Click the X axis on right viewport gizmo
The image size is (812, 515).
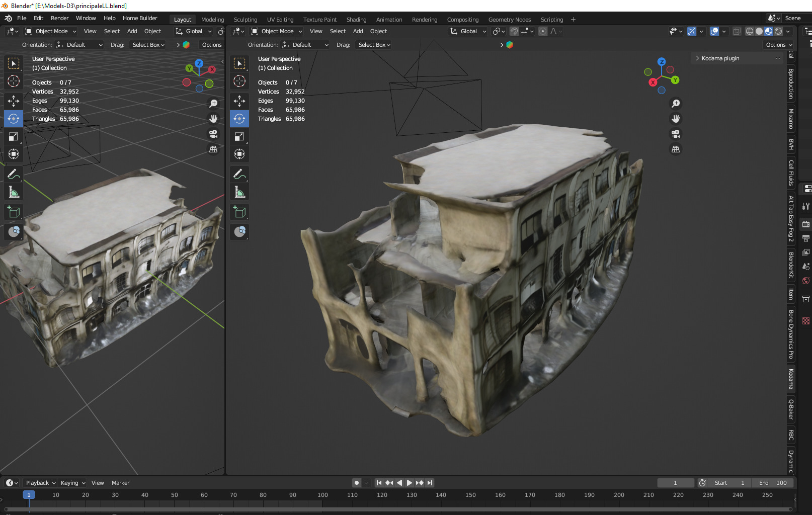[653, 82]
